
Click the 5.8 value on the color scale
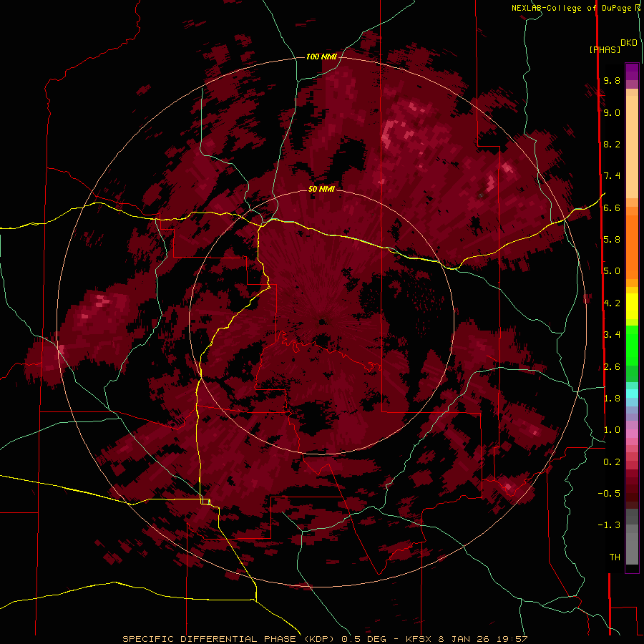(612, 240)
